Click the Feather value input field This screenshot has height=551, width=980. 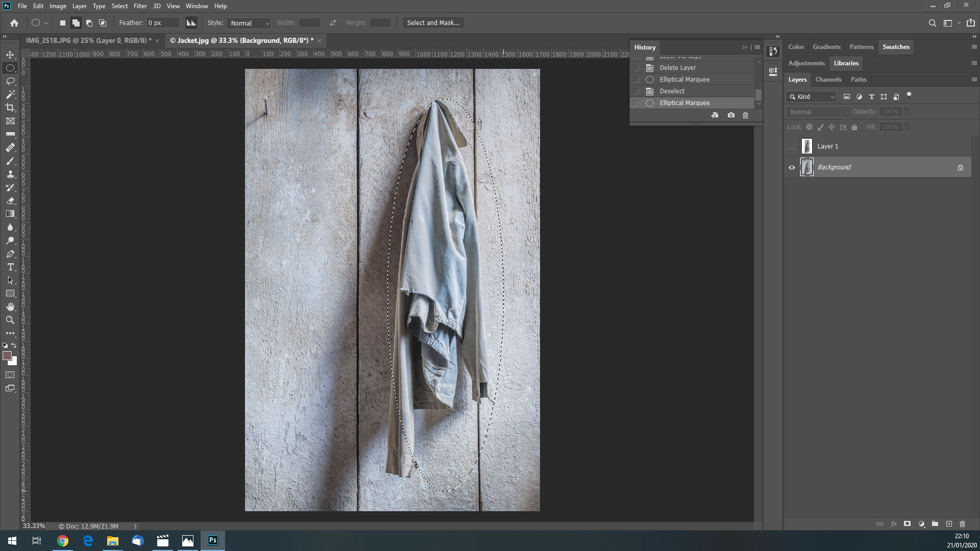click(162, 22)
